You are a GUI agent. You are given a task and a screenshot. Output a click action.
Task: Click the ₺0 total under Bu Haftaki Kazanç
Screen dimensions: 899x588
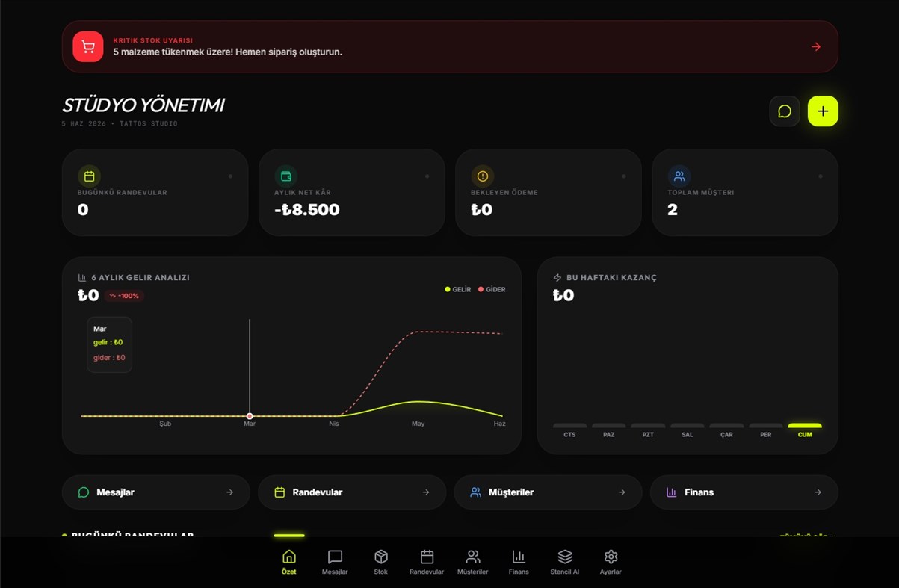pyautogui.click(x=563, y=296)
